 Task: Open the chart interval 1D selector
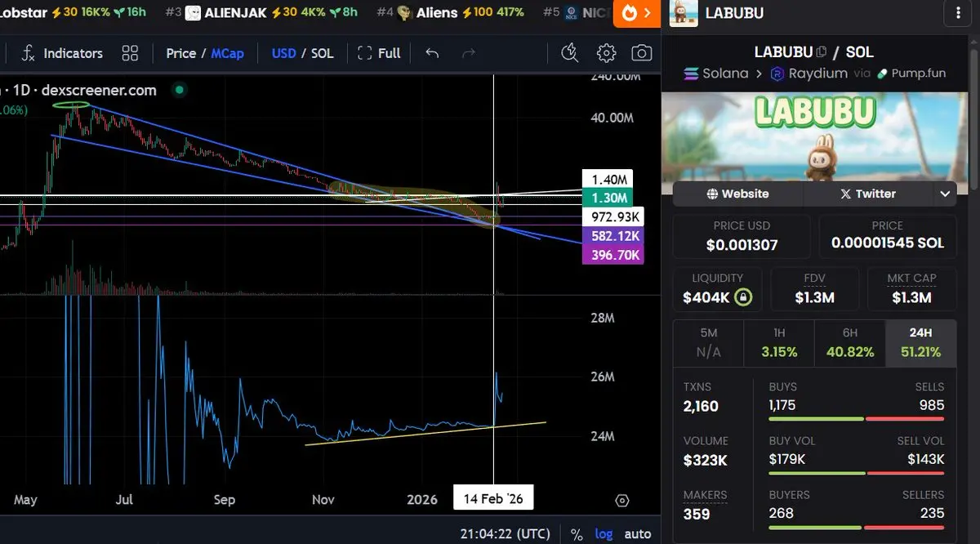point(22,90)
